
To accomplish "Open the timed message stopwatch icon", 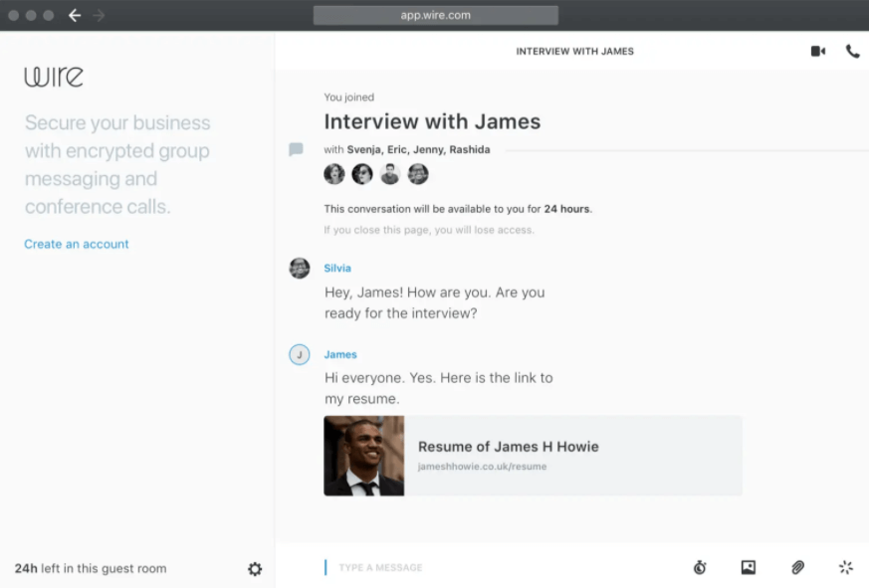I will pyautogui.click(x=700, y=567).
